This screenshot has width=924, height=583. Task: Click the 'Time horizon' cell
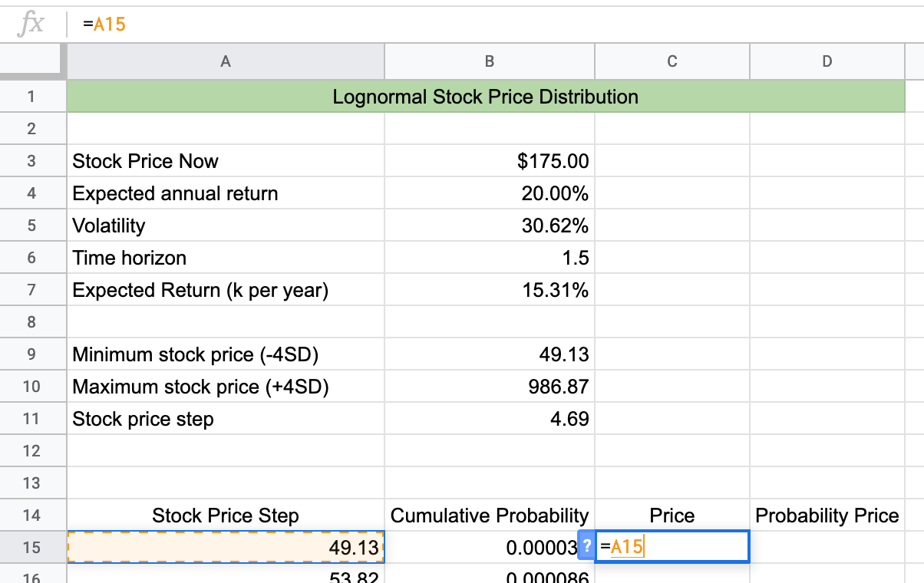226,258
